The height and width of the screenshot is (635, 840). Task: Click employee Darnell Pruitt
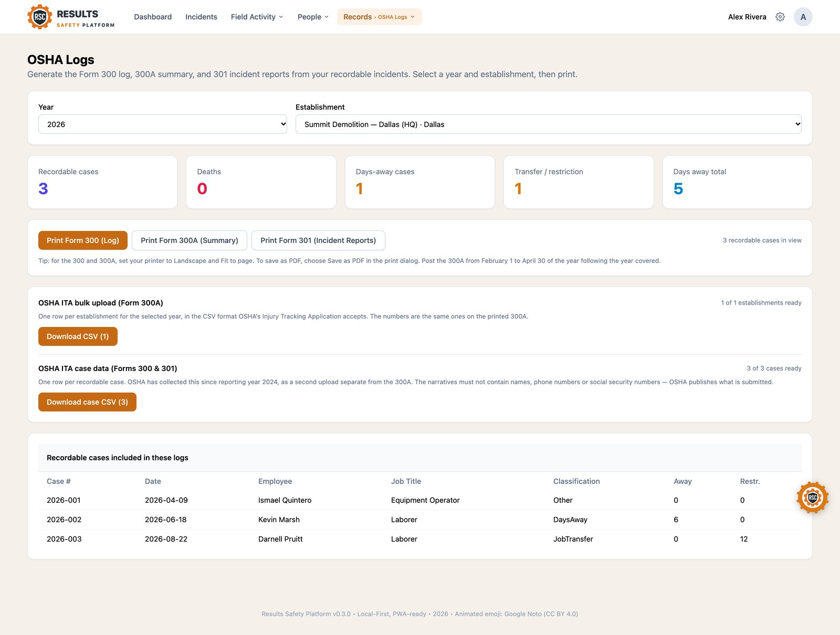pyautogui.click(x=280, y=539)
